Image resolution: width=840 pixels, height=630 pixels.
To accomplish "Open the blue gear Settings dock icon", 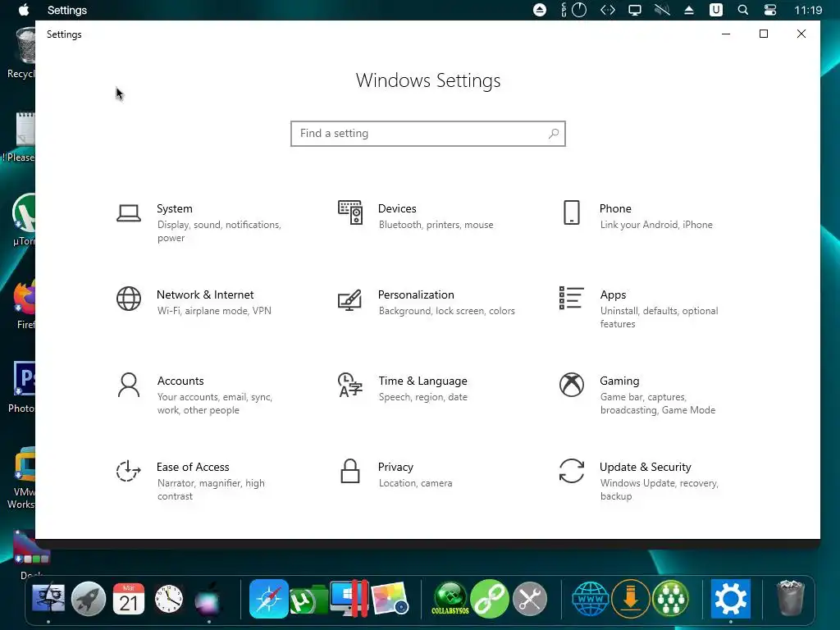I will pyautogui.click(x=731, y=599).
